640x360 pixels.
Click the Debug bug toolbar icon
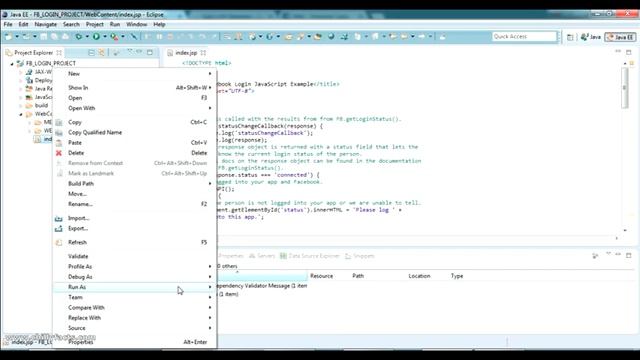78,37
